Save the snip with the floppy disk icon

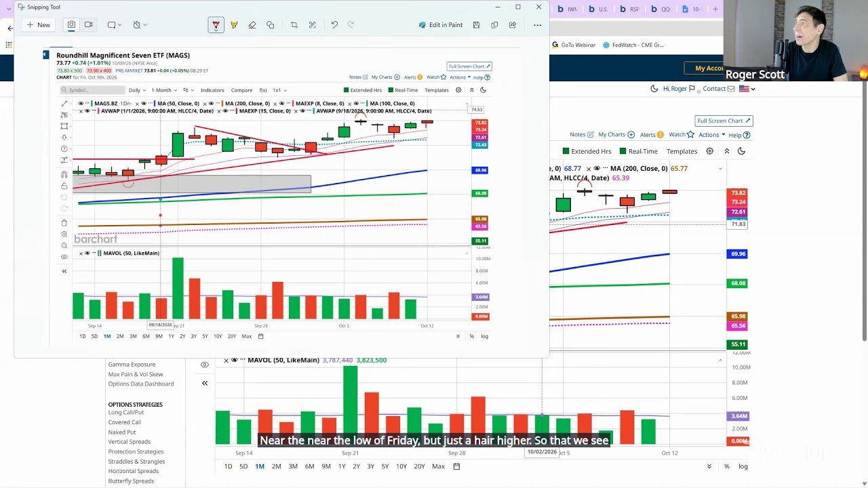tap(477, 25)
